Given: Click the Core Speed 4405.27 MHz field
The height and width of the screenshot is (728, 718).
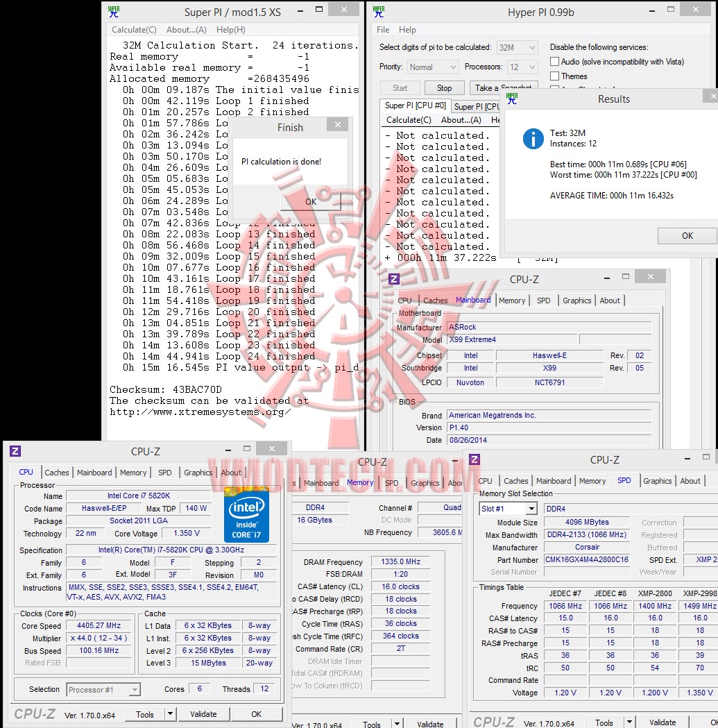Looking at the screenshot, I should tap(99, 625).
